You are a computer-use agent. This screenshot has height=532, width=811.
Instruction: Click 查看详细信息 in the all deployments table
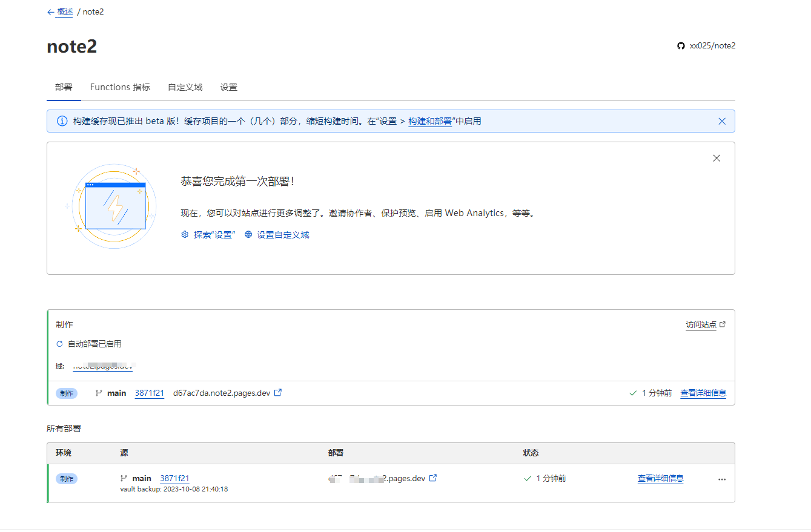[660, 478]
